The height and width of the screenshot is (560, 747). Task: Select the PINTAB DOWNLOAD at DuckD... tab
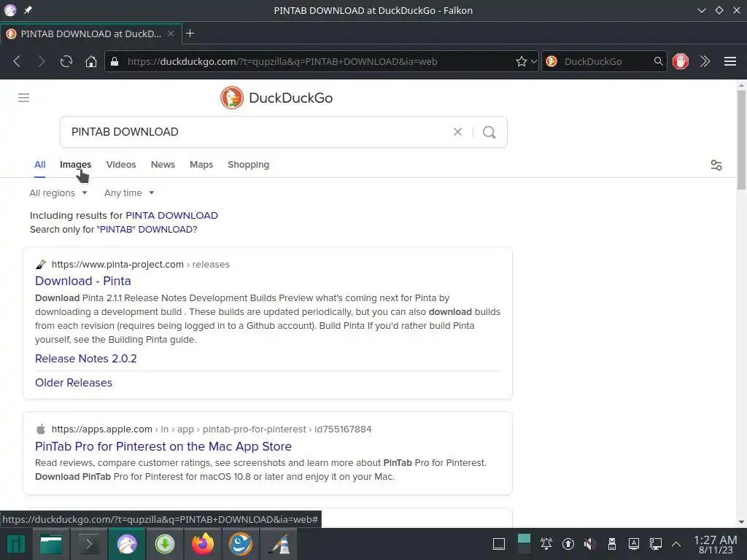90,34
